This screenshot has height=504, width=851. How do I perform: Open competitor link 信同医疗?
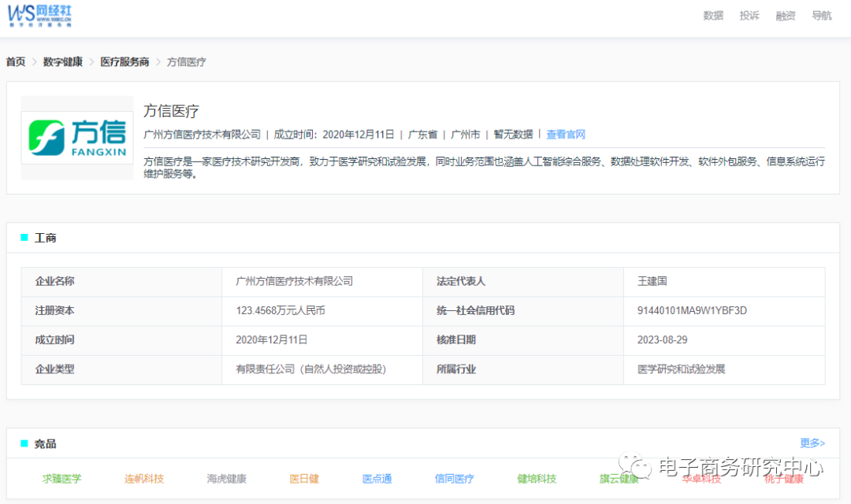(454, 478)
